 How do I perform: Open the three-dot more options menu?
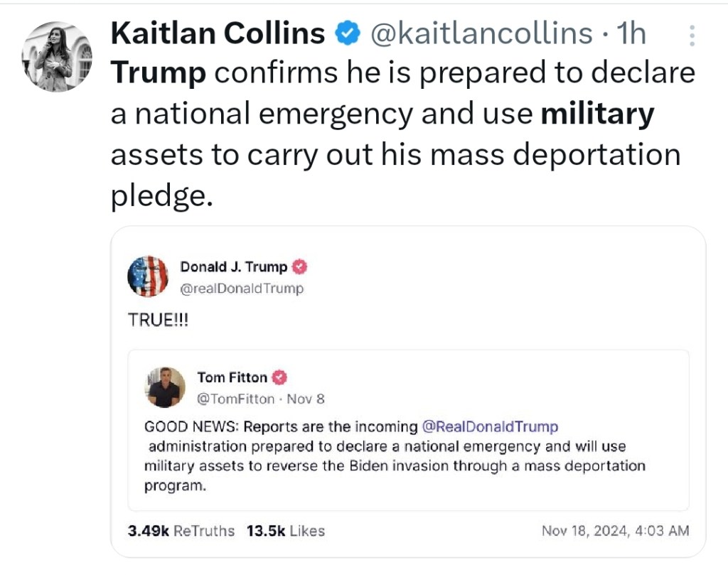tap(693, 36)
